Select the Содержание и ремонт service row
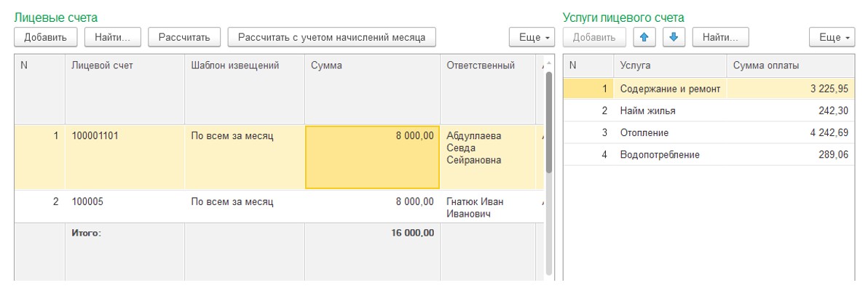The height and width of the screenshot is (288, 868). coord(709,89)
